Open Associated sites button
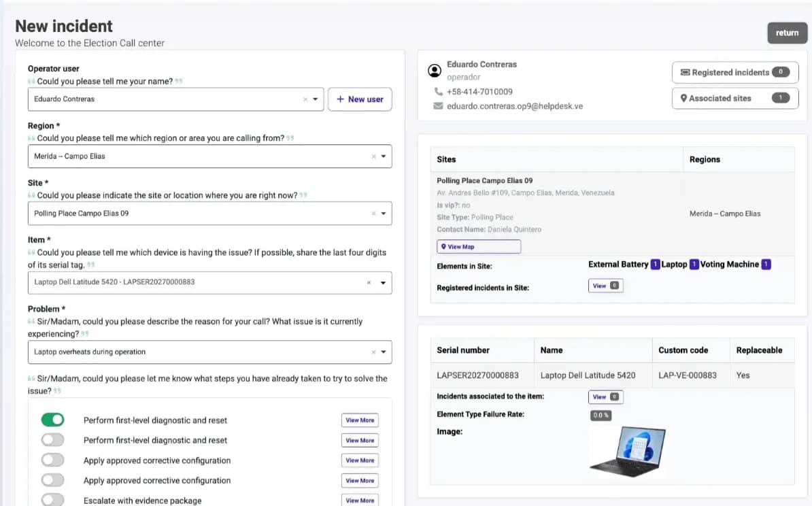Screen dimensions: 812x506 click(735, 99)
